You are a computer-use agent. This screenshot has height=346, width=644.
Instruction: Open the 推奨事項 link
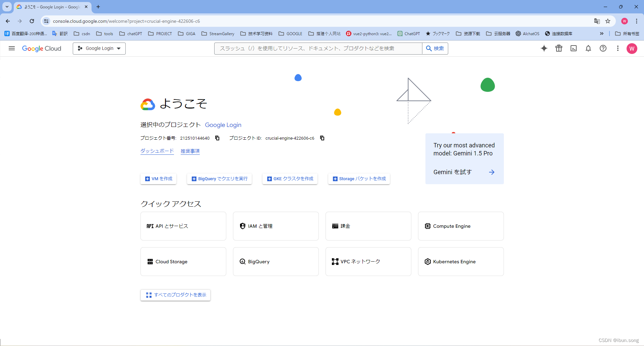point(190,151)
